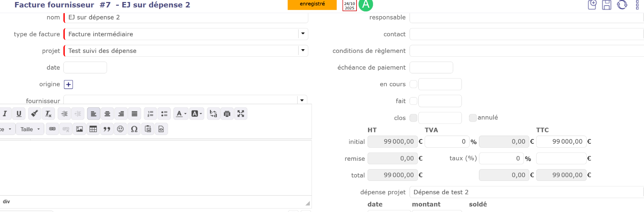
Task: Open the emoji (smiley) picker
Action: (x=120, y=129)
